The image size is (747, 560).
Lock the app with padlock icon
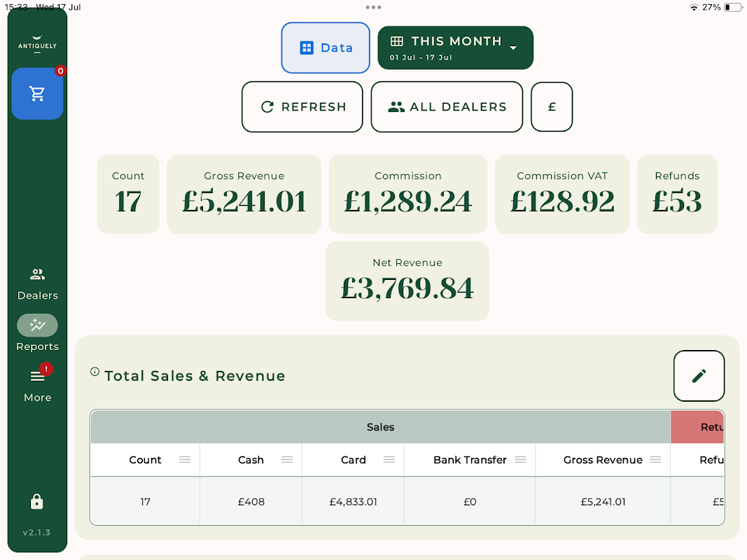point(37,501)
